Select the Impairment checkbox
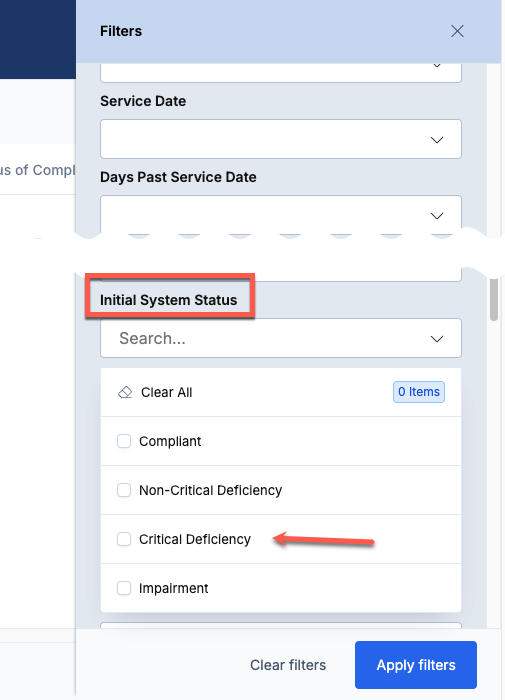Viewport: 505px width, 700px height. (124, 588)
